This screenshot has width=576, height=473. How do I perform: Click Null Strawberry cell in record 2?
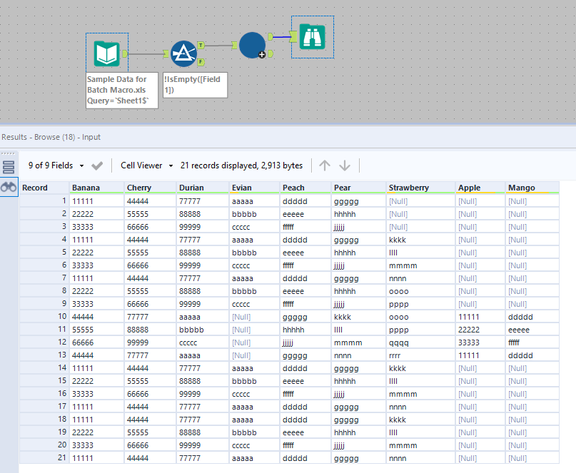[x=421, y=214]
